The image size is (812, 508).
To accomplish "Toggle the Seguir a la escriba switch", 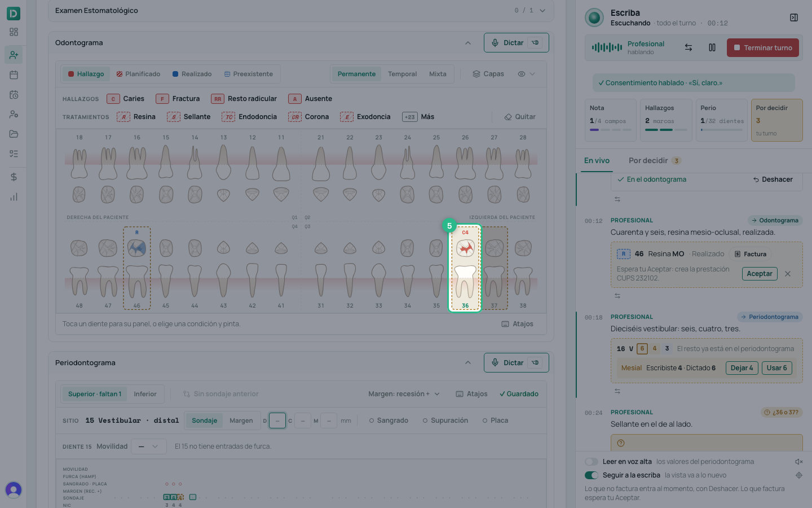I will pos(592,475).
